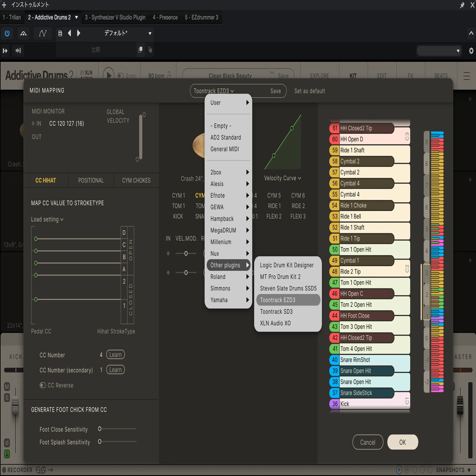Toggle the CC Reverse switch
This screenshot has width=476, height=476.
click(x=43, y=385)
